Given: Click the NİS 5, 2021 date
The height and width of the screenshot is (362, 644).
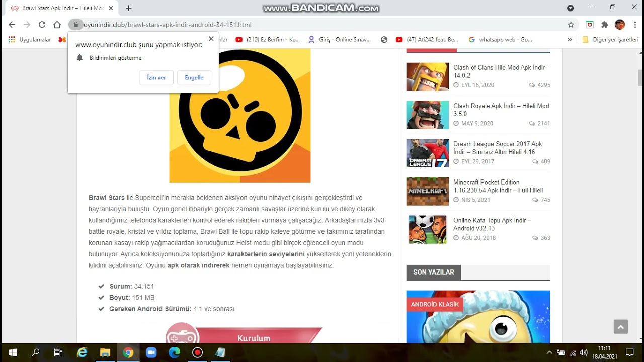Looking at the screenshot, I should (x=471, y=200).
